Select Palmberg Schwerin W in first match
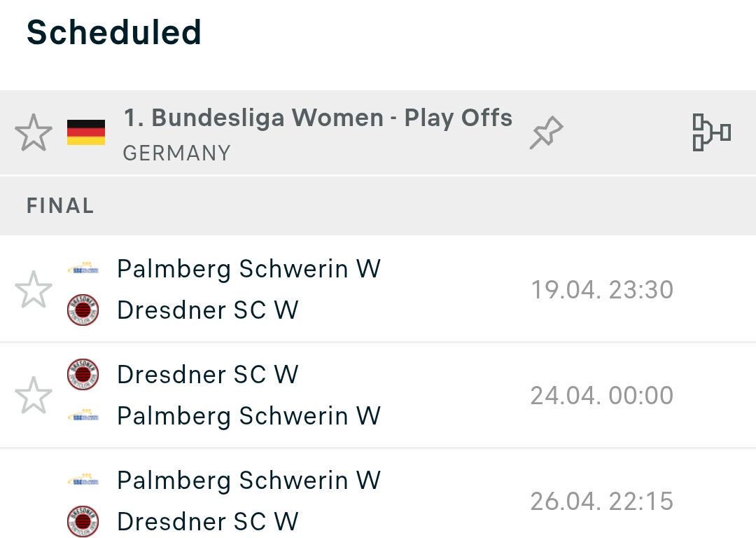 tap(248, 269)
